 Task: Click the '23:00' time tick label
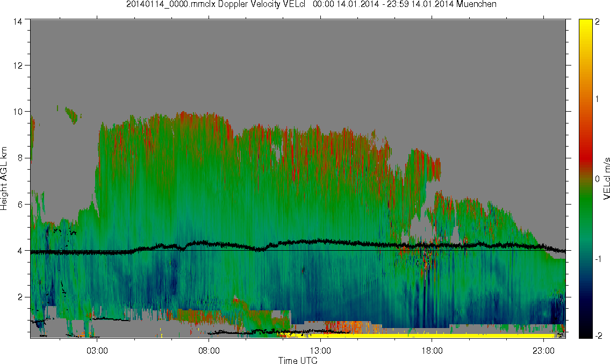click(543, 351)
